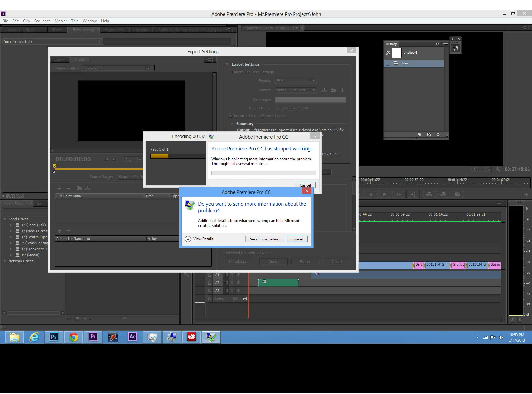Screen dimensions: 532x394
Task: Open the Preset dropdown
Action: (295, 90)
